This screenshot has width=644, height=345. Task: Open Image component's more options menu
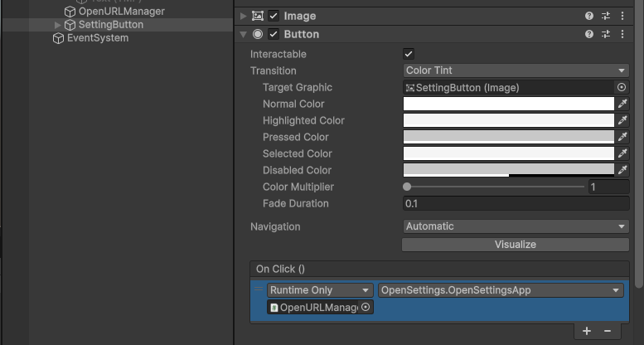point(622,16)
